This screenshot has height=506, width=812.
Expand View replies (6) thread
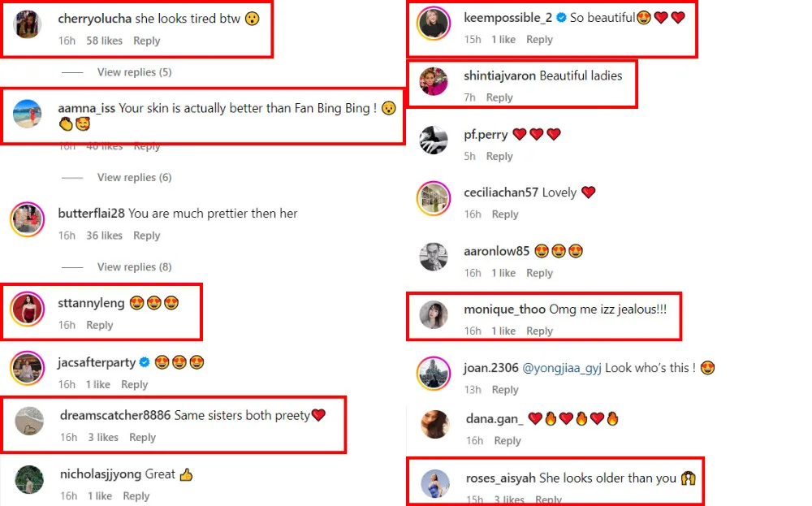pyautogui.click(x=134, y=178)
